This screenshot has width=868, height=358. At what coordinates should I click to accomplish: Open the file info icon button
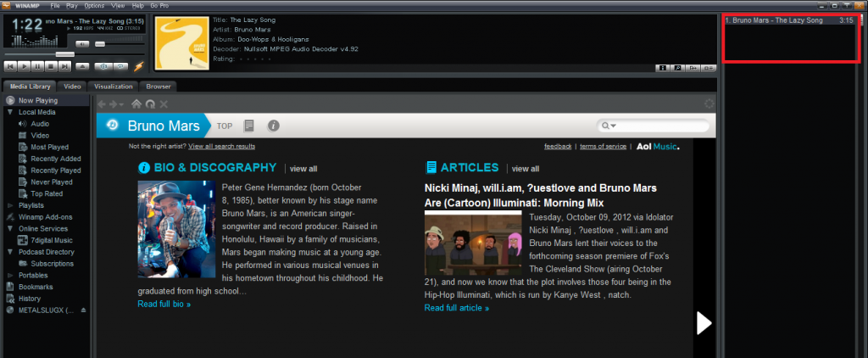point(662,68)
